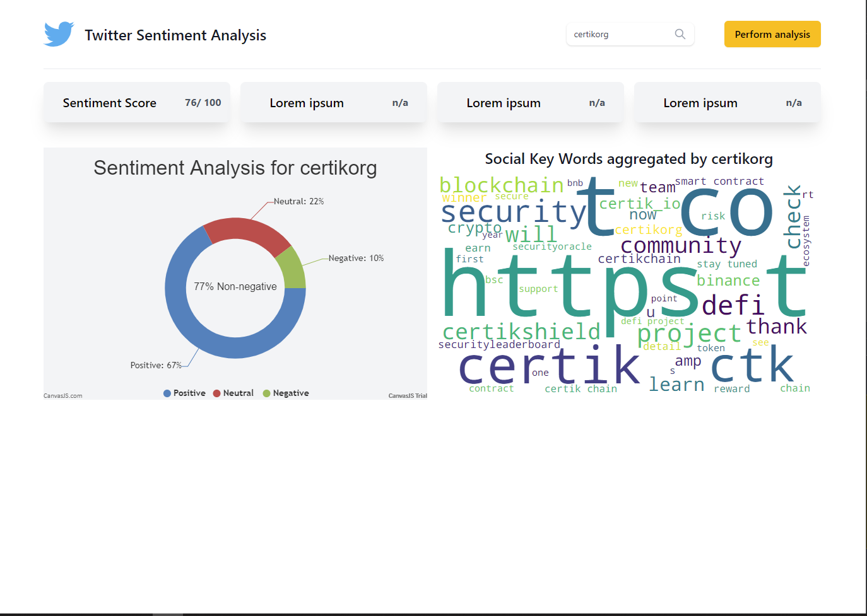Click the Perform analysis button
Viewport: 867px width, 616px height.
[x=772, y=34]
